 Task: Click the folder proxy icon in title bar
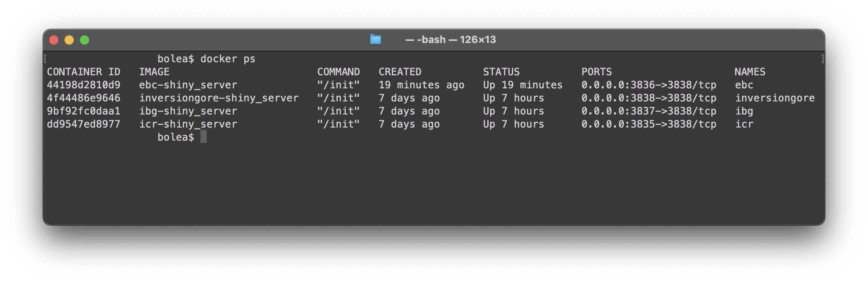(375, 40)
